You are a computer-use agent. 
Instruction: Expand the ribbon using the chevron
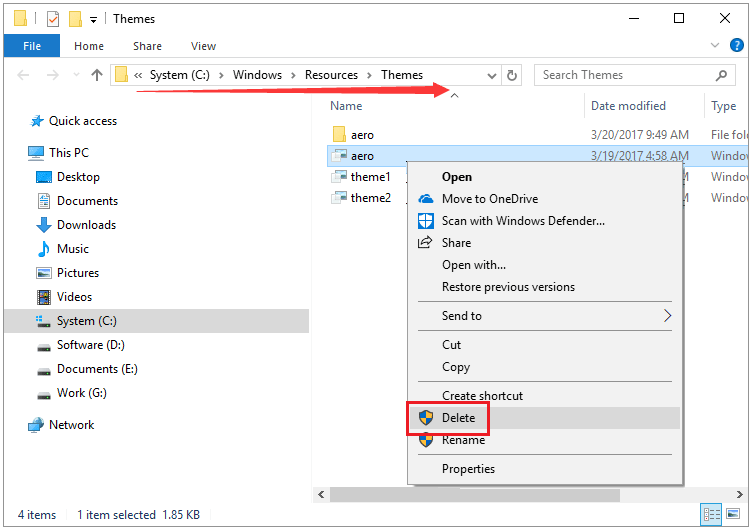pyautogui.click(x=712, y=46)
